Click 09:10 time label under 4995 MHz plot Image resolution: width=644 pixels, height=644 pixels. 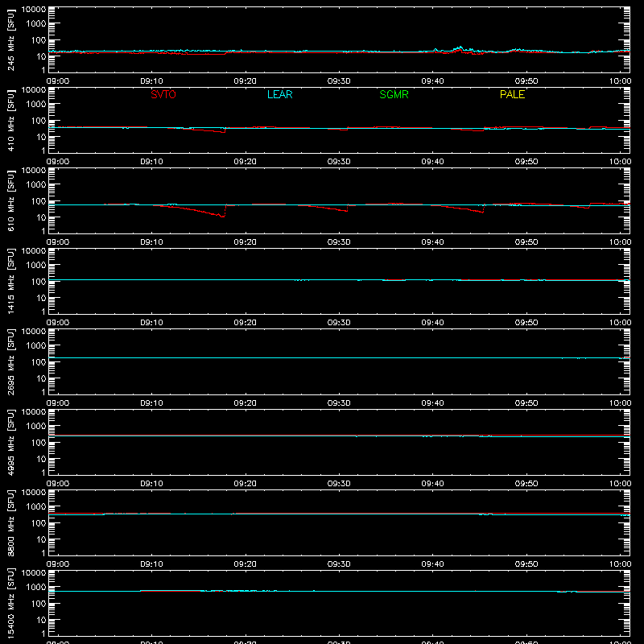(151, 484)
